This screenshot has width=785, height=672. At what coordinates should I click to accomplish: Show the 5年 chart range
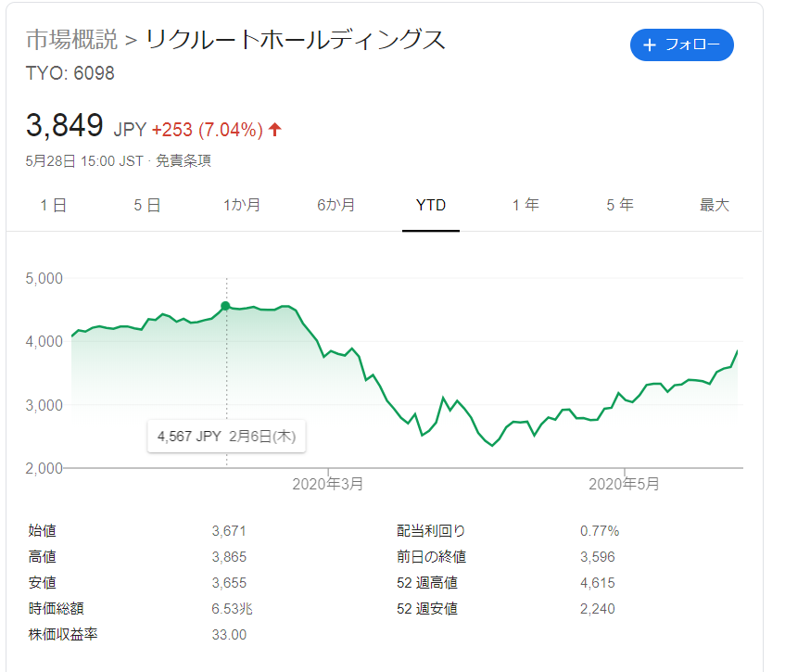point(620,205)
